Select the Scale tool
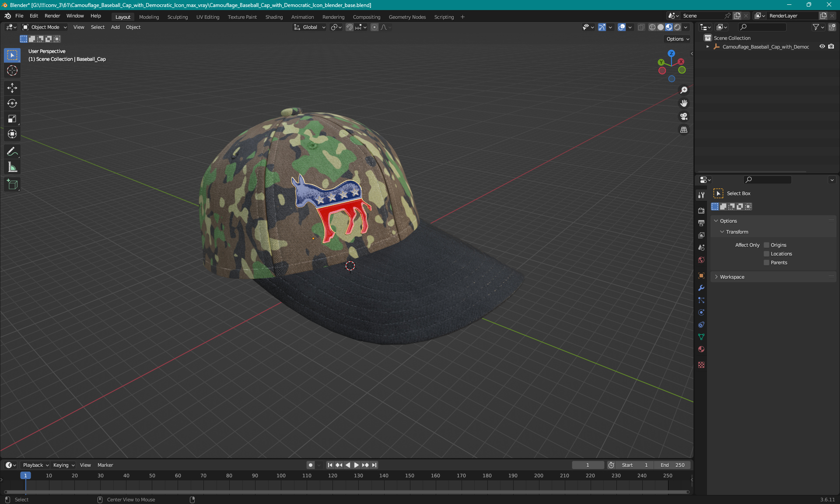 12,119
